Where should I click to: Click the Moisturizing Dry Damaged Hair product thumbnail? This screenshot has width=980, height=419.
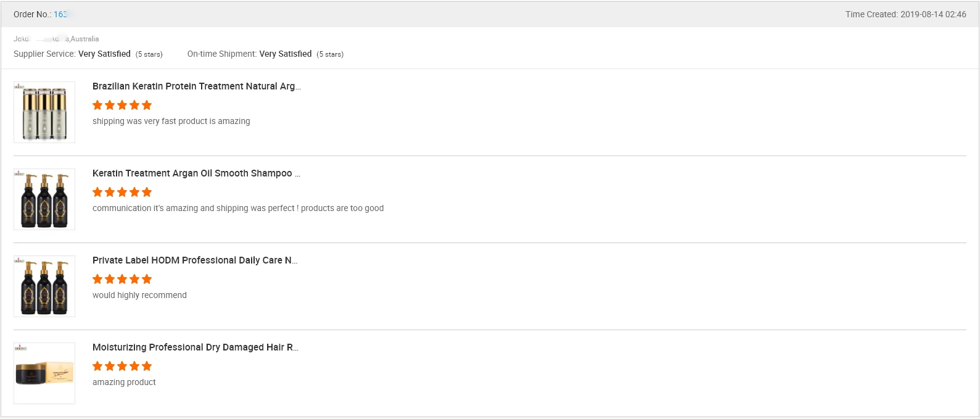(x=44, y=373)
